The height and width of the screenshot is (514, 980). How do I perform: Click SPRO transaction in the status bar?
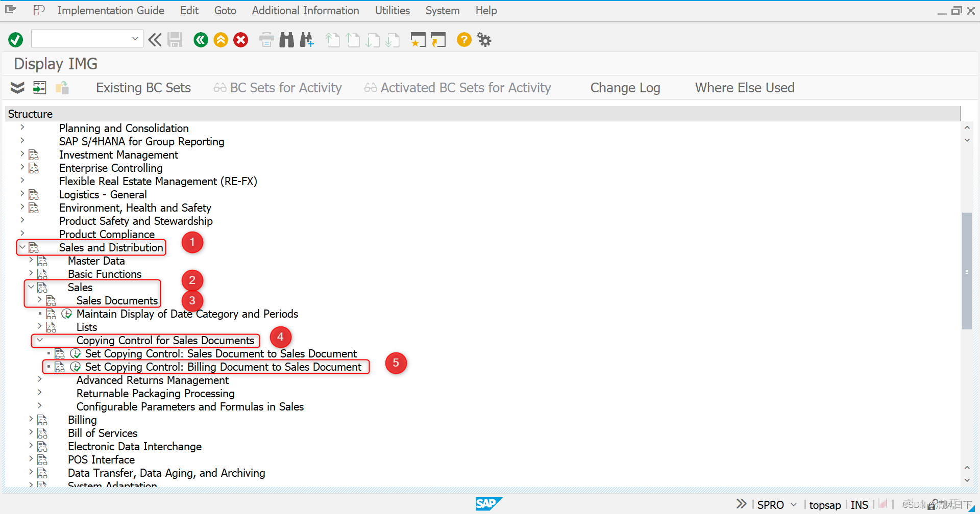[x=770, y=505]
